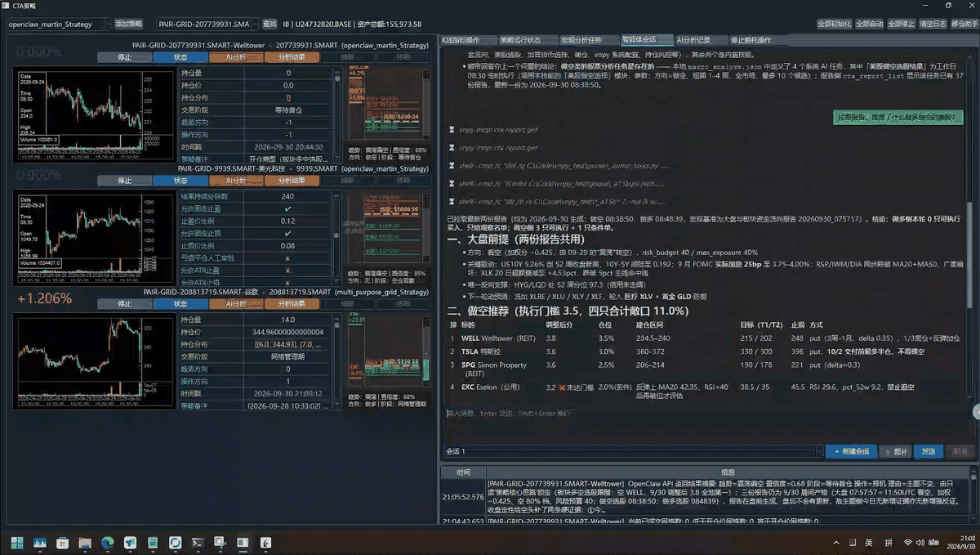Open the terminal icon on the taskbar
Screen dimensions: 980x555
click(198, 542)
